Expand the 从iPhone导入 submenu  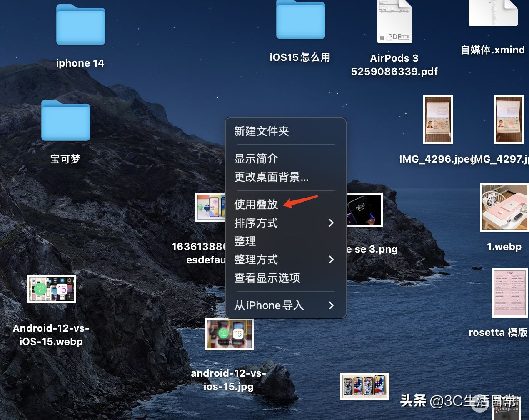(269, 305)
